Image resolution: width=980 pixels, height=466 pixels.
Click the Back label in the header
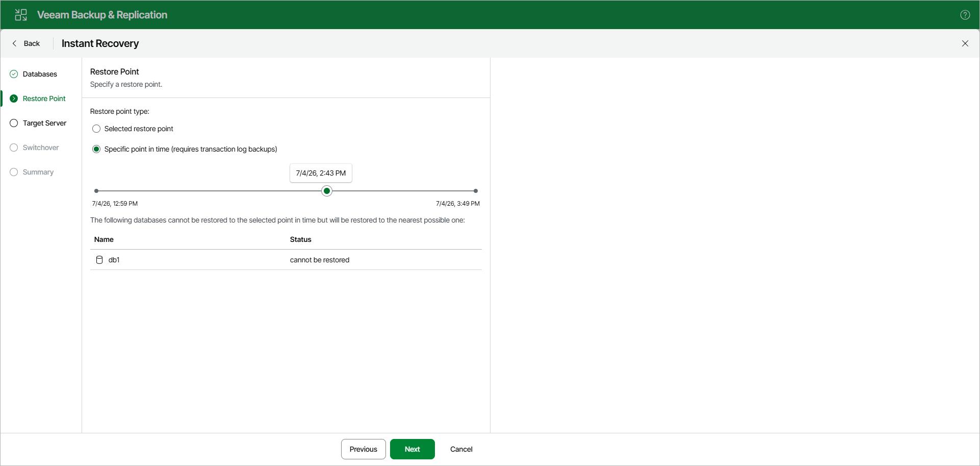coord(32,43)
